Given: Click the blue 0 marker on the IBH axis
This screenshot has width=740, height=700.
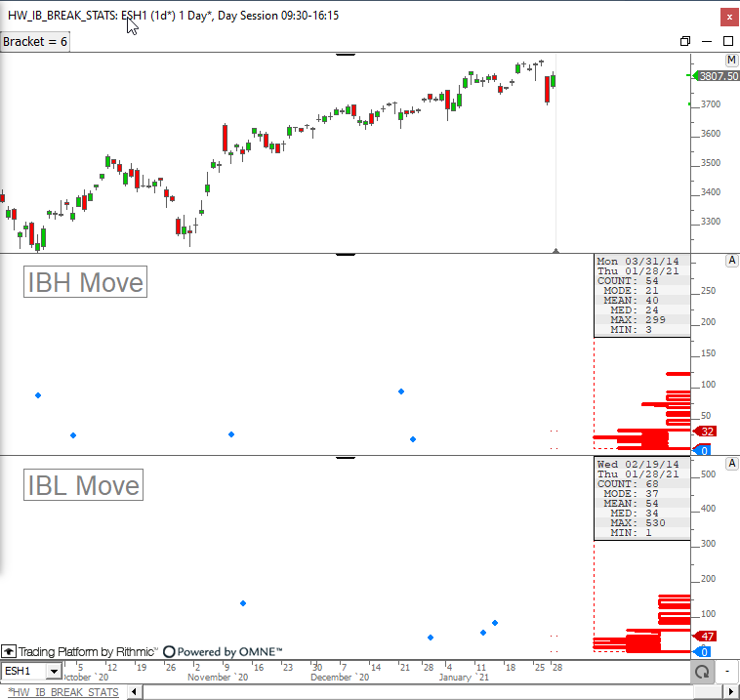Looking at the screenshot, I should click(x=701, y=449).
